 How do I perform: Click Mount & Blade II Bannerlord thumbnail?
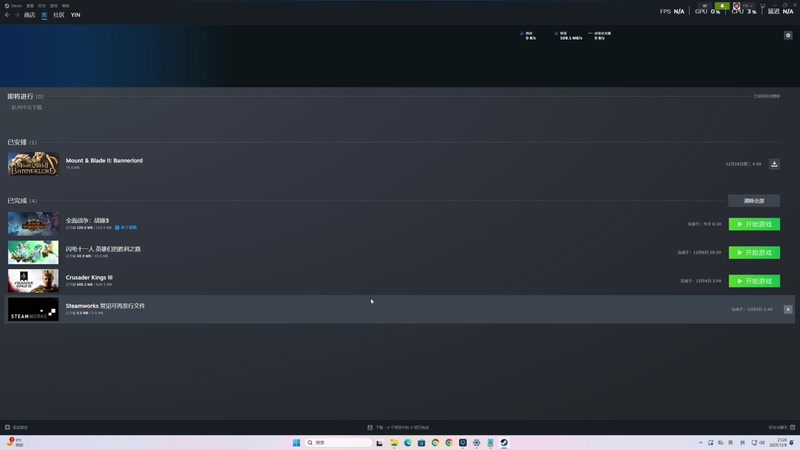(x=33, y=164)
